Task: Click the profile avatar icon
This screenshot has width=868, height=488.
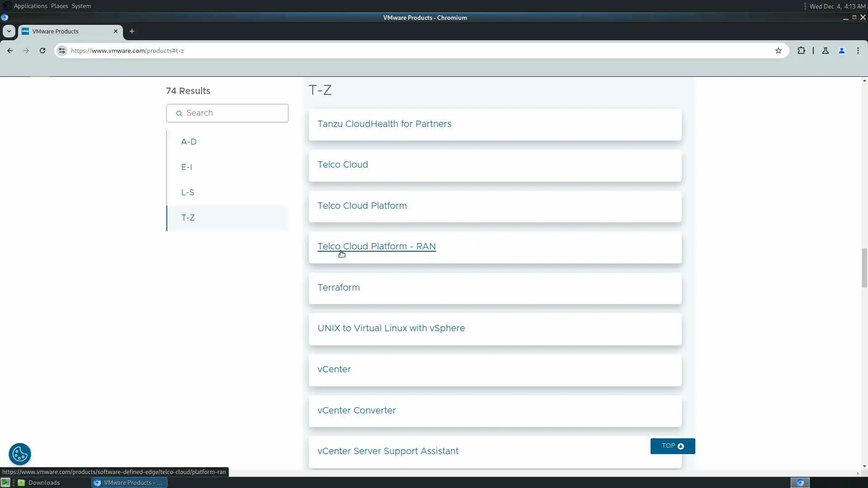Action: (841, 51)
